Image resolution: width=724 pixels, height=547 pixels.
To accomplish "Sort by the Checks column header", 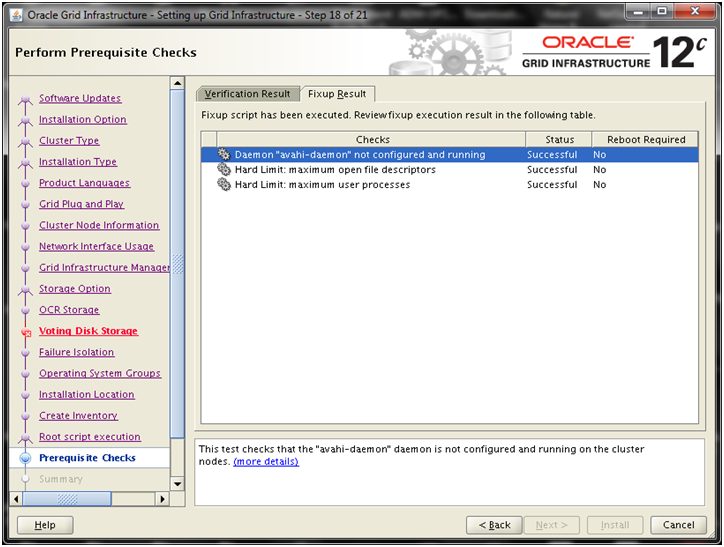I will pyautogui.click(x=371, y=139).
